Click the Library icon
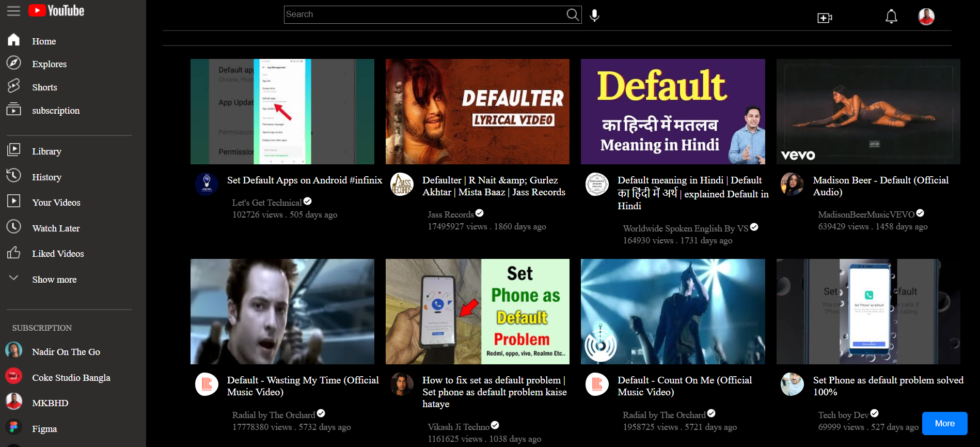980x447 pixels. [14, 150]
